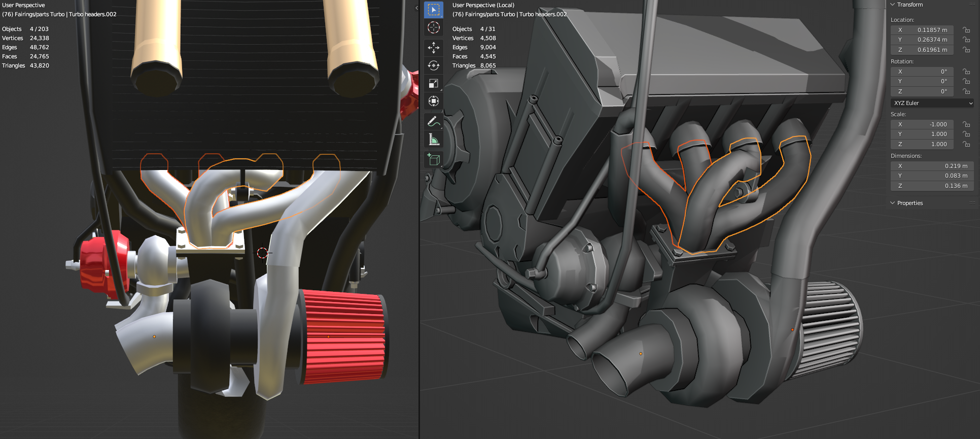Lock Rotation Z axis
The width and height of the screenshot is (980, 439).
tap(966, 91)
